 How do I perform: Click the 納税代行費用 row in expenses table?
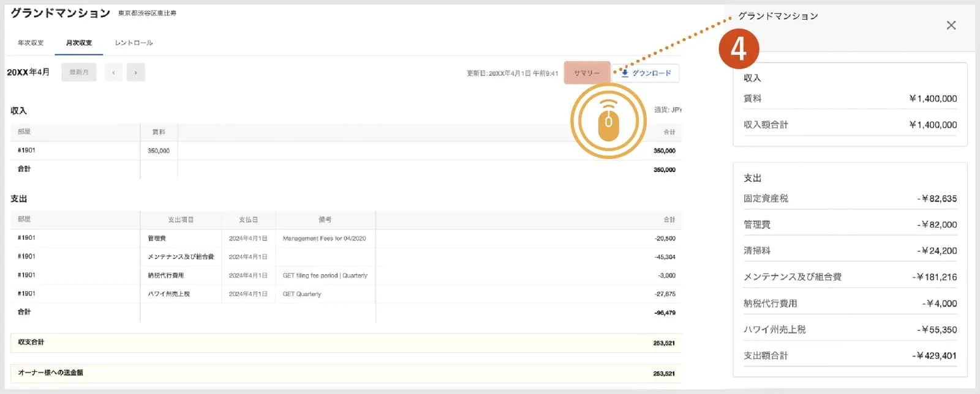point(346,275)
